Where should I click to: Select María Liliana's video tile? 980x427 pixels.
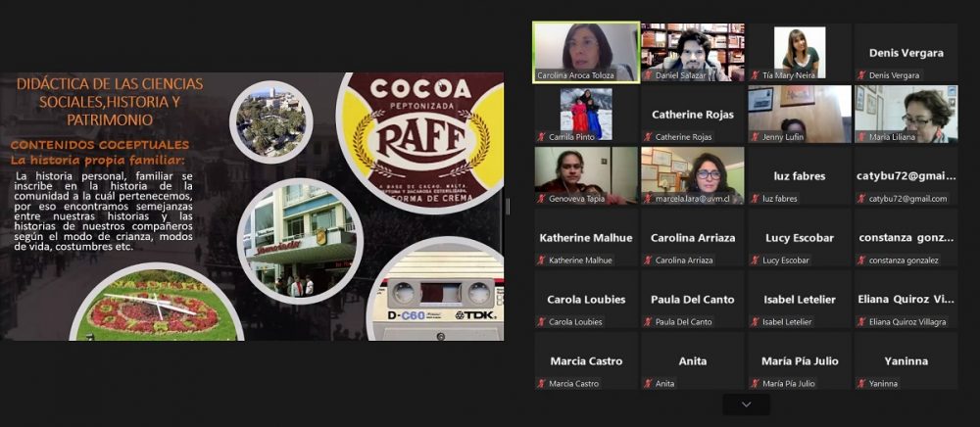[906, 115]
